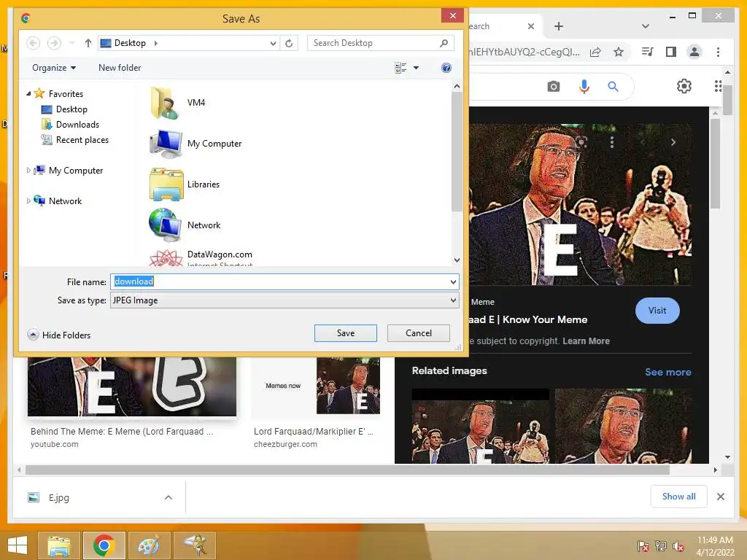Open Organize menu

point(54,68)
